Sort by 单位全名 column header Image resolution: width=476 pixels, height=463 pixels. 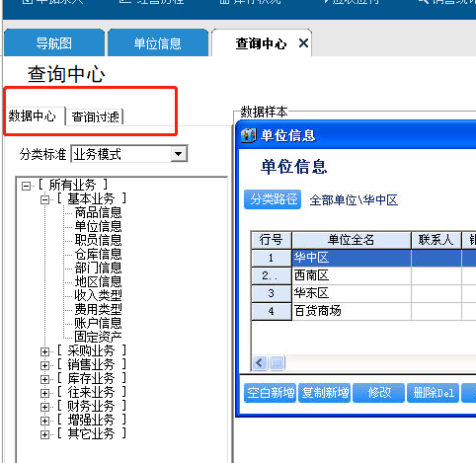(352, 240)
